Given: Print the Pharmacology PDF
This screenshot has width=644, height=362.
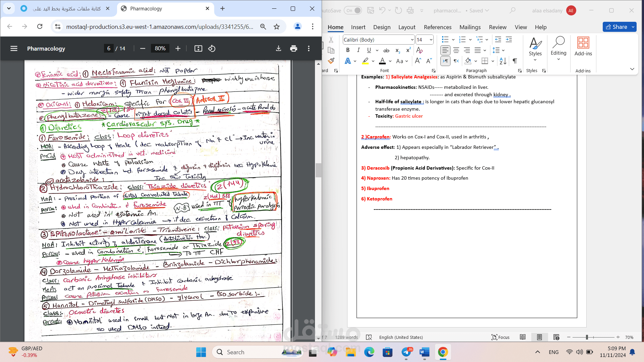Looking at the screenshot, I should [x=293, y=49].
